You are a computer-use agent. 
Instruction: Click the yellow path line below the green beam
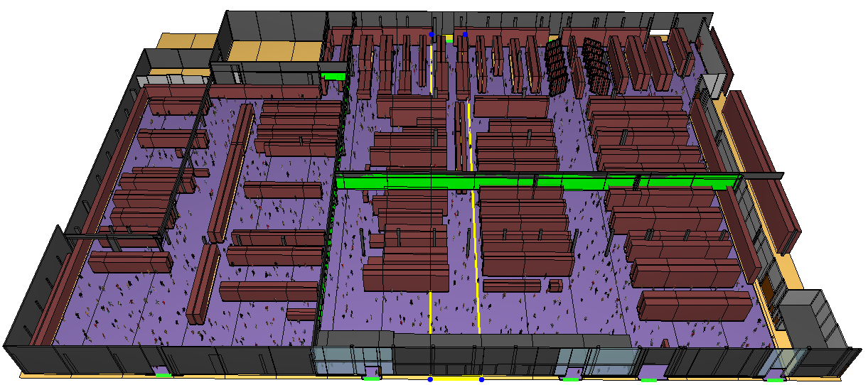tap(475, 263)
